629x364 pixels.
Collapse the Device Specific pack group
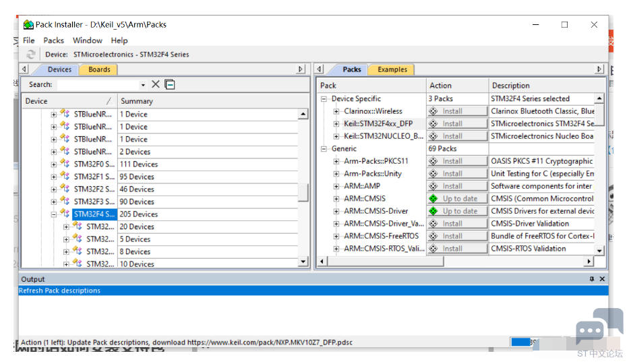coord(324,99)
